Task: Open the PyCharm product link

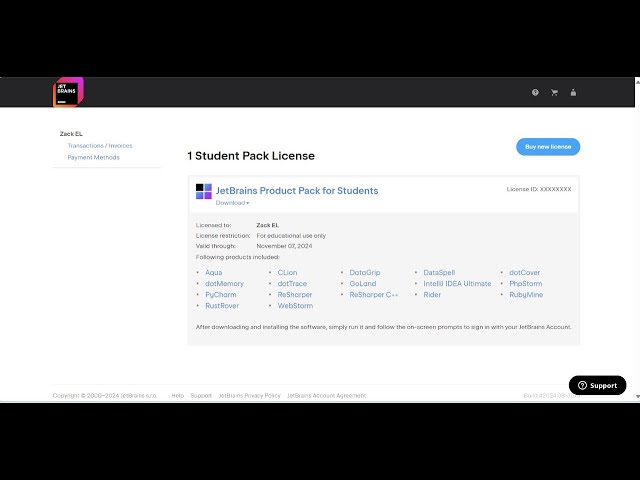Action: [x=220, y=295]
